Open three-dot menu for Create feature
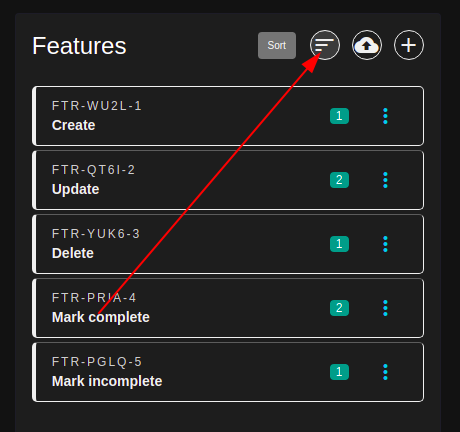460x432 pixels. (x=385, y=116)
